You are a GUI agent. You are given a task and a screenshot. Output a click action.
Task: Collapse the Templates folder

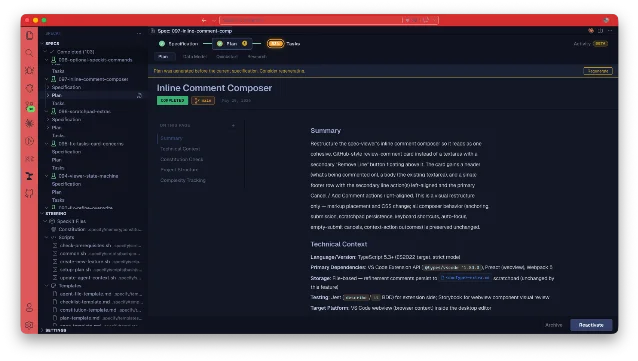click(x=47, y=286)
